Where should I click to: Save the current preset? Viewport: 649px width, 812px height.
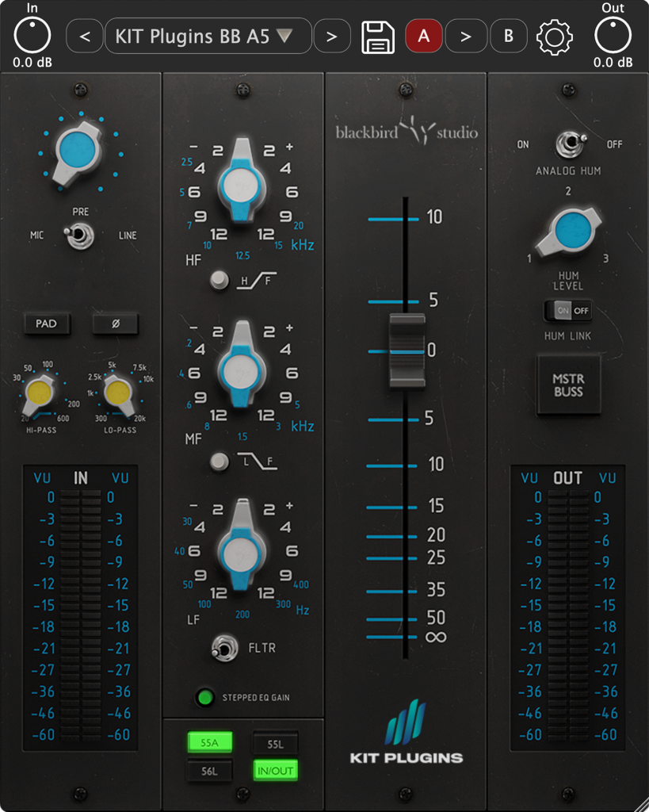coord(378,36)
